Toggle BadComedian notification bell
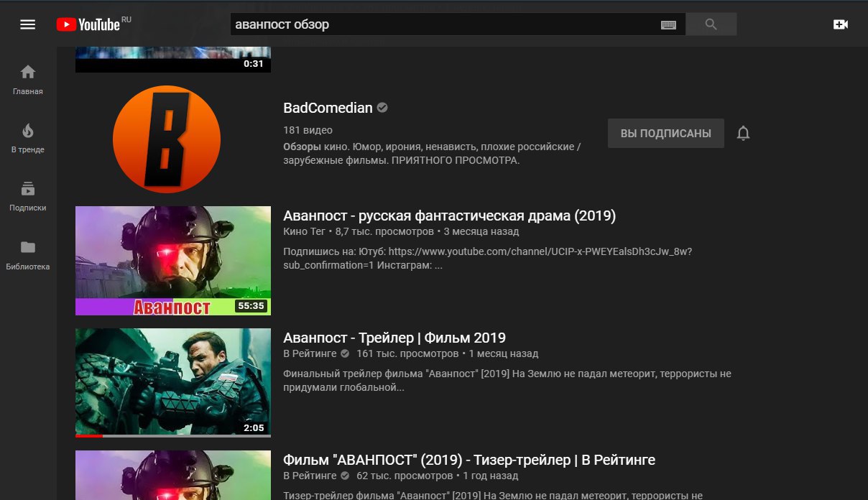The width and height of the screenshot is (868, 500). 744,134
